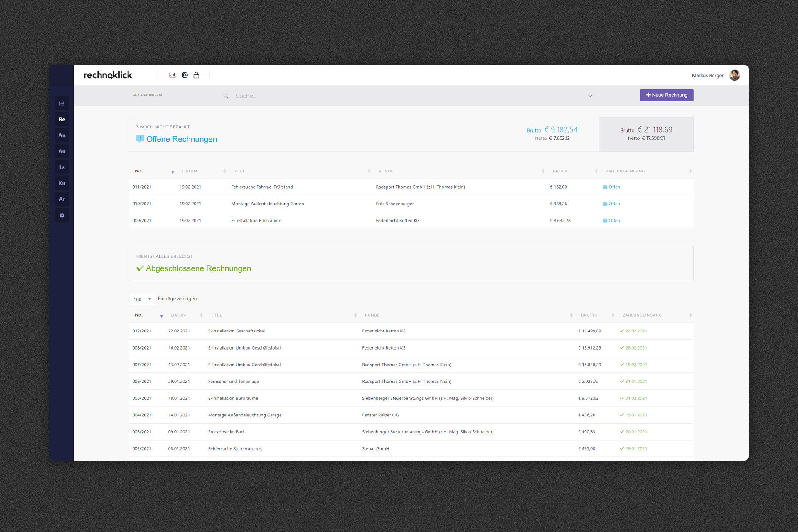Open the Offen link for invoice 009/2021
The width and height of the screenshot is (798, 532).
pyautogui.click(x=614, y=221)
